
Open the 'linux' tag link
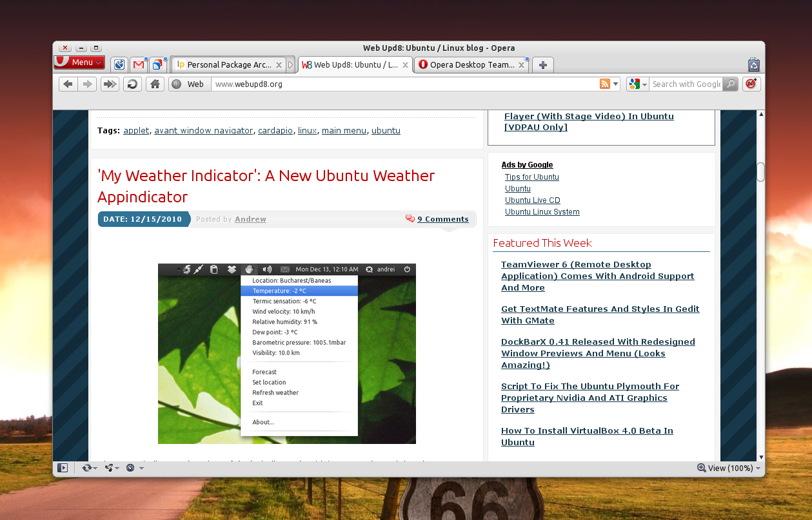pos(307,130)
